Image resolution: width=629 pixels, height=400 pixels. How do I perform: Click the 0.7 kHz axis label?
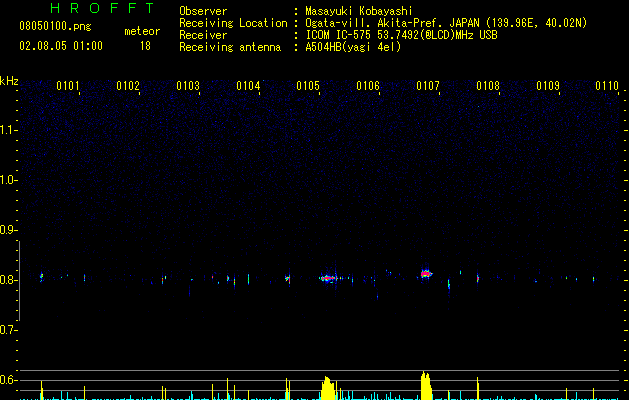(8, 330)
